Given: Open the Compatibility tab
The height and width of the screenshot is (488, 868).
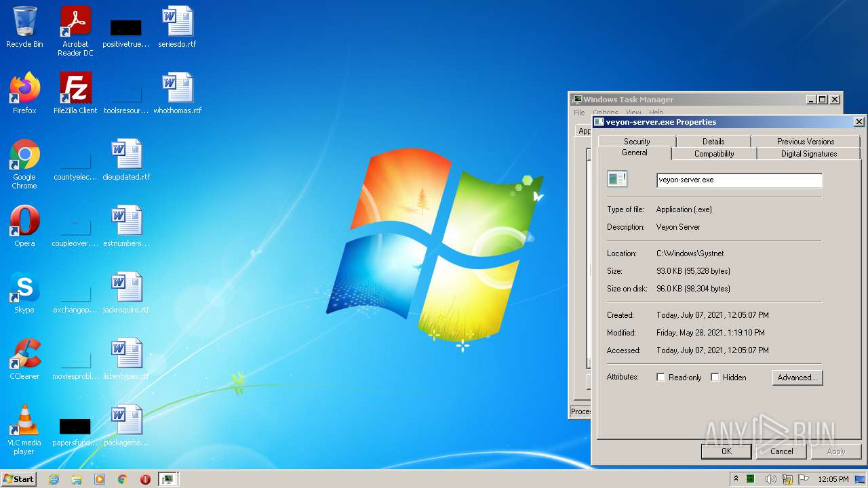Looking at the screenshot, I should coord(714,154).
